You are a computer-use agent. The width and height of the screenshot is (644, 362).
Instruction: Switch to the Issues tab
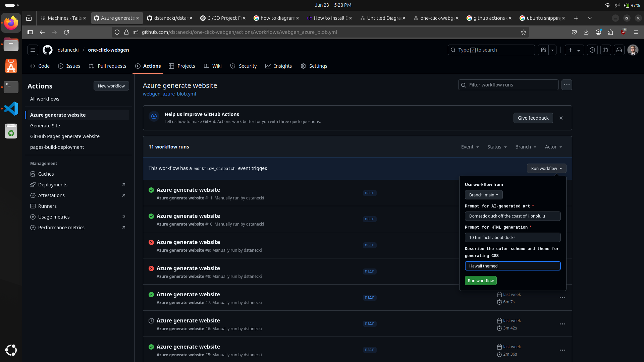[69, 66]
